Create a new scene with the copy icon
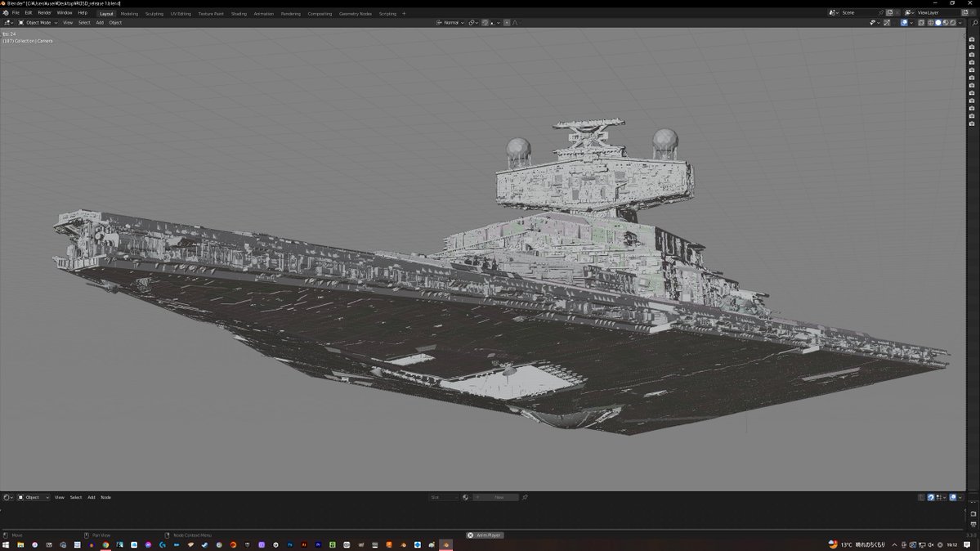The height and width of the screenshot is (551, 980). coord(889,12)
